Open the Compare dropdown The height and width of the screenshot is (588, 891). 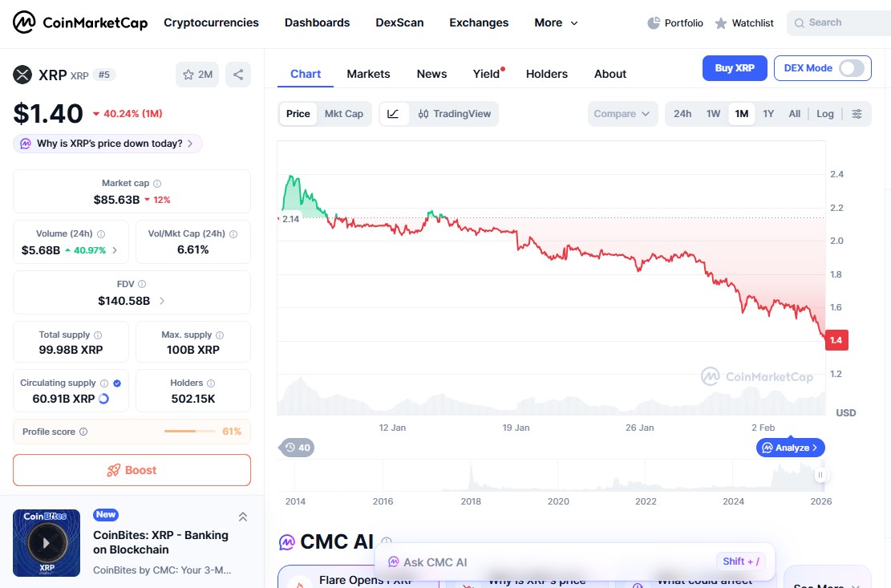(622, 114)
